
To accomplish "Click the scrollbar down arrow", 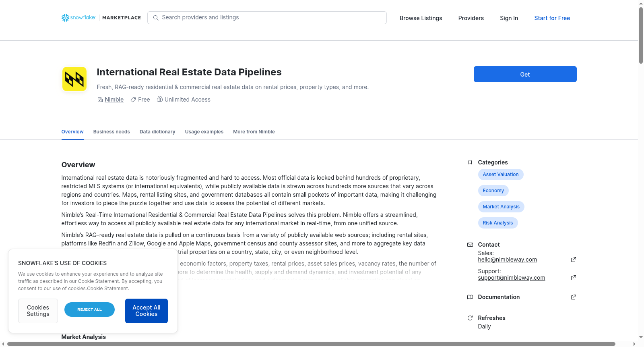I will [x=641, y=337].
